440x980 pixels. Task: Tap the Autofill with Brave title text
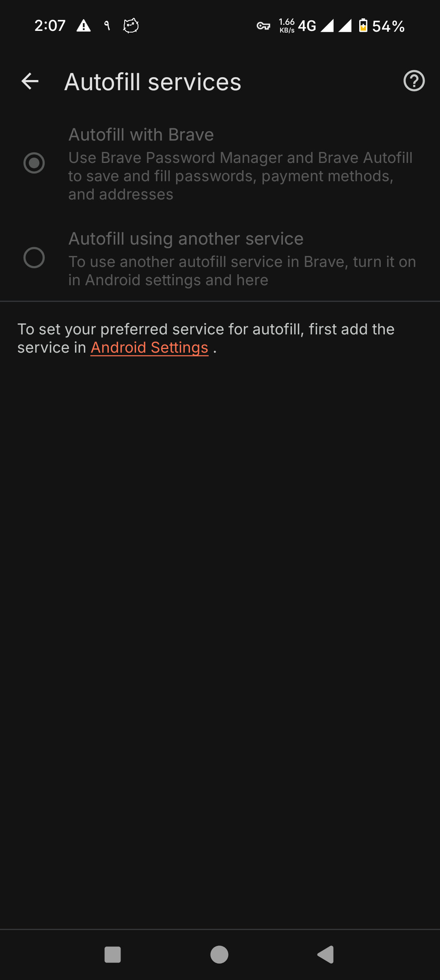[141, 134]
